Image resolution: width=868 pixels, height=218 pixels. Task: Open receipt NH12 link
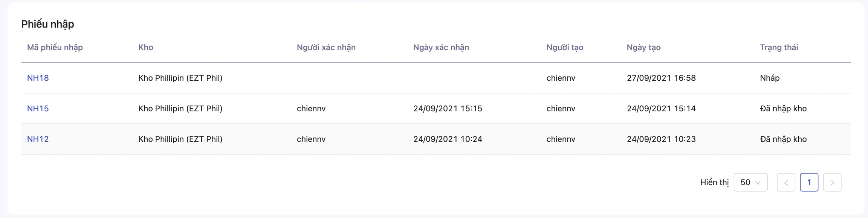click(x=38, y=139)
